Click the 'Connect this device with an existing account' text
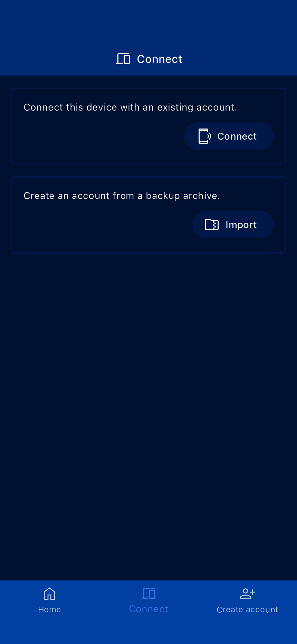The height and width of the screenshot is (644, 297). point(130,107)
